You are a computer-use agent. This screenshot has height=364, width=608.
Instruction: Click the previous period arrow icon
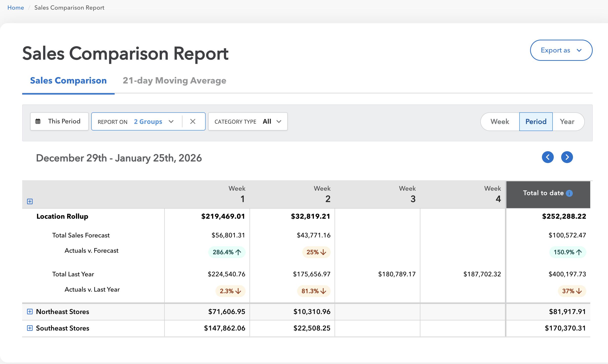(x=548, y=157)
